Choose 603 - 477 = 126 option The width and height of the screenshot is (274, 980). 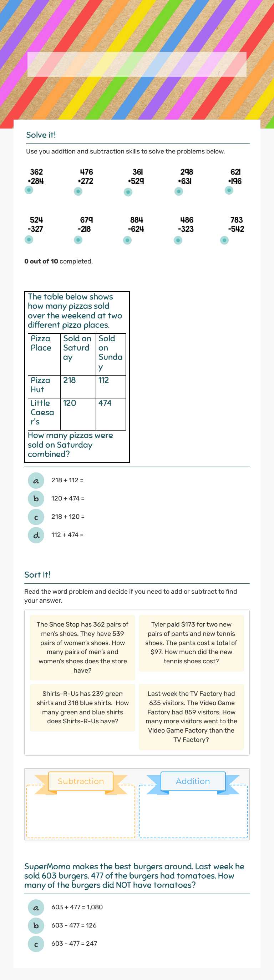pyautogui.click(x=36, y=926)
